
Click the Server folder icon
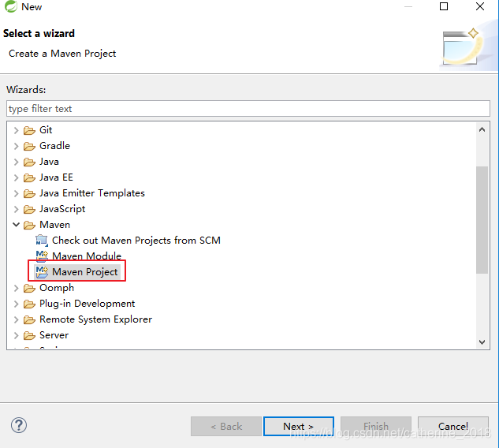29,335
